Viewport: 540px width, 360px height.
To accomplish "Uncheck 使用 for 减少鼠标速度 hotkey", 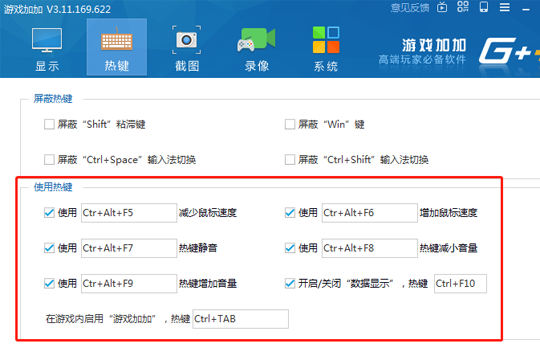I will [x=49, y=213].
